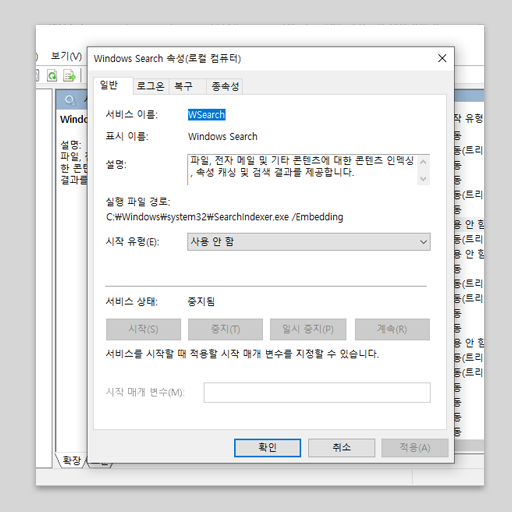Click the 중지됨 service status text
Screen dimensions: 512x512
coord(201,302)
